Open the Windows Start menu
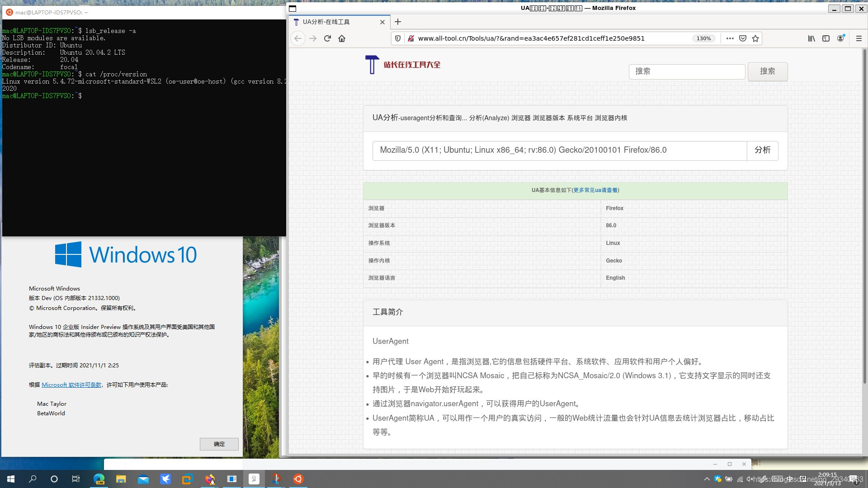868x488 pixels. (x=11, y=479)
